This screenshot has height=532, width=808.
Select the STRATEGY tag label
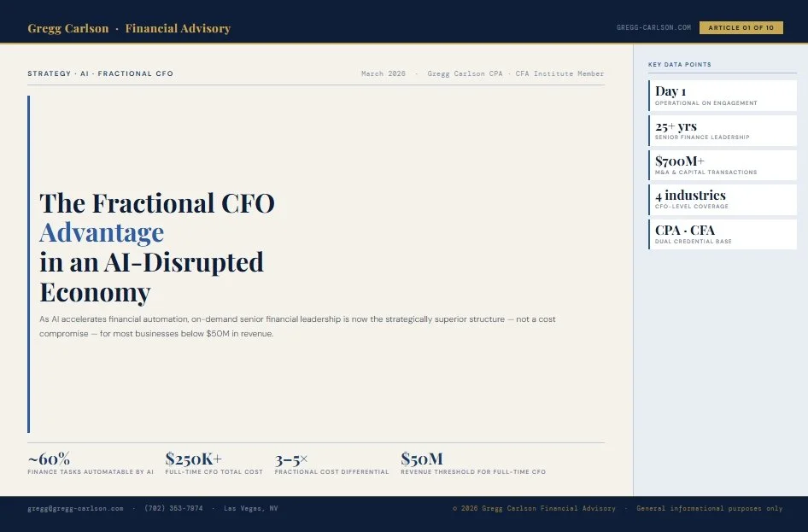point(49,73)
